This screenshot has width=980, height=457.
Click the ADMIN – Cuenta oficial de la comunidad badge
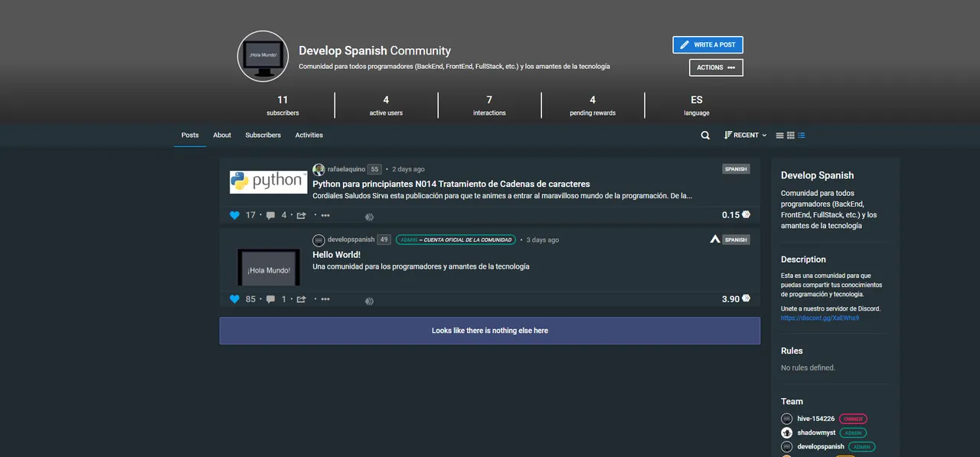click(456, 240)
